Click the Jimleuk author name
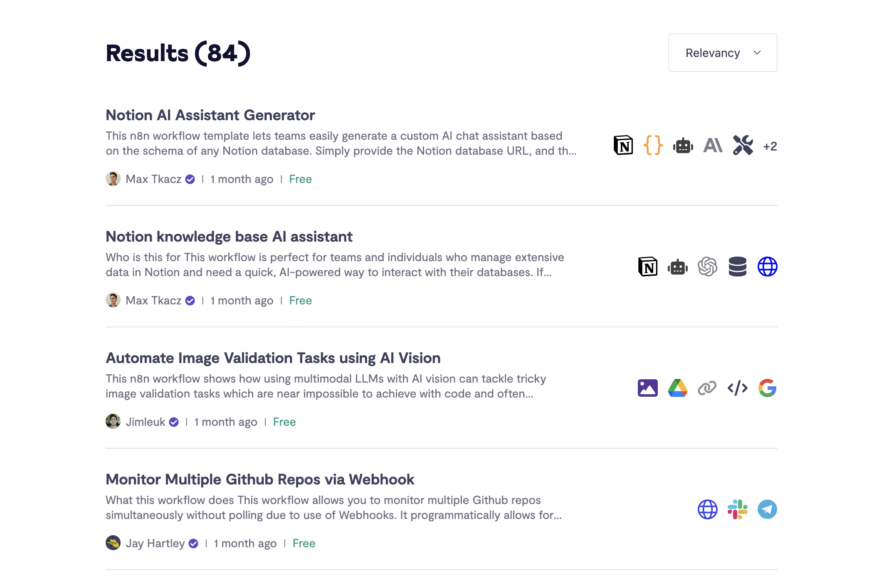Image resolution: width=879 pixels, height=588 pixels. pos(145,422)
